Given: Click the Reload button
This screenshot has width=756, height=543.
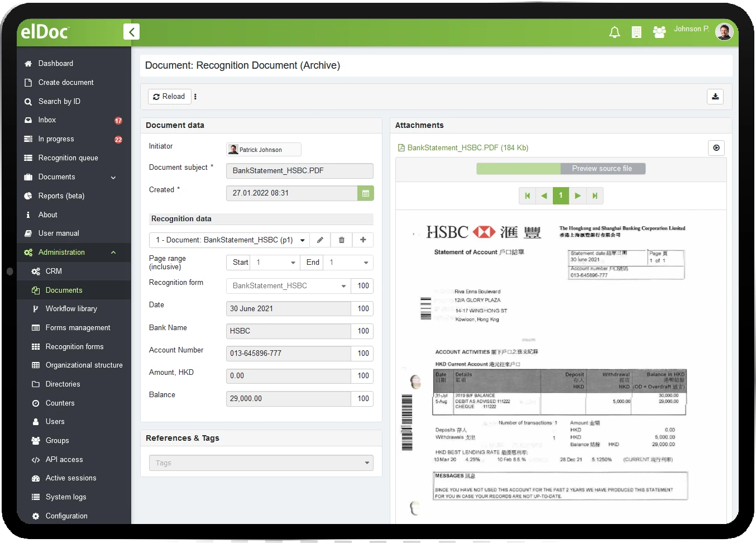Looking at the screenshot, I should pos(169,97).
